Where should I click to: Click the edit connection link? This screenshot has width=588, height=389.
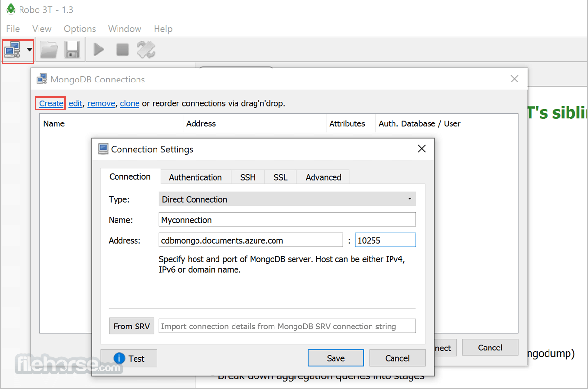pyautogui.click(x=76, y=103)
